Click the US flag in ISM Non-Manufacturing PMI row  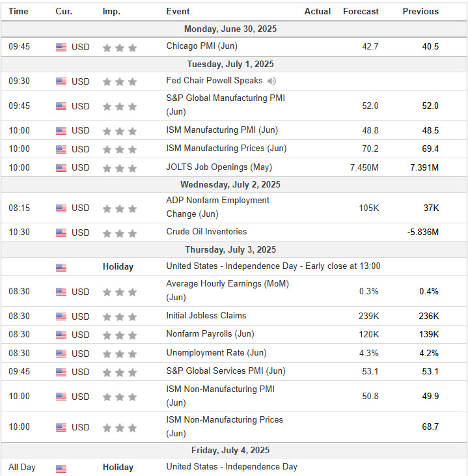[61, 397]
